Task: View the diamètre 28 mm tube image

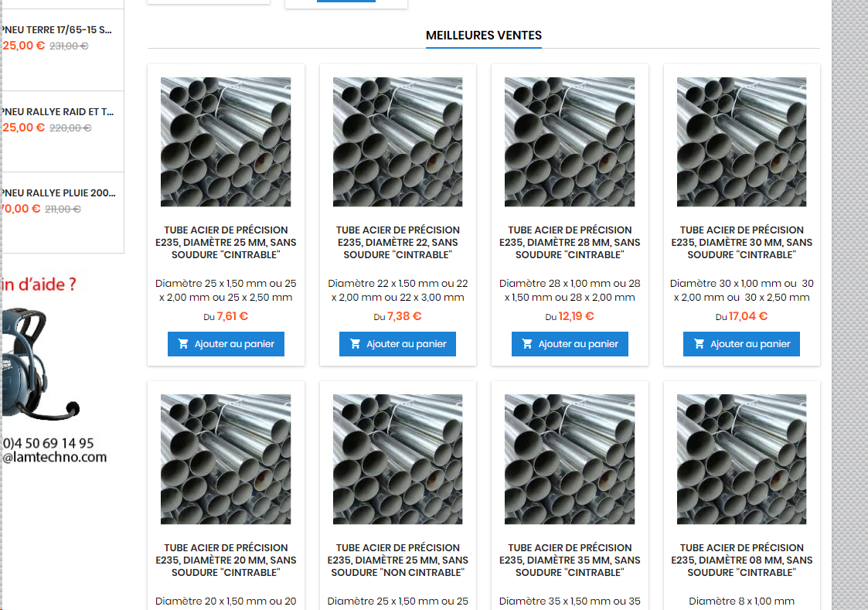Action: 570,141
